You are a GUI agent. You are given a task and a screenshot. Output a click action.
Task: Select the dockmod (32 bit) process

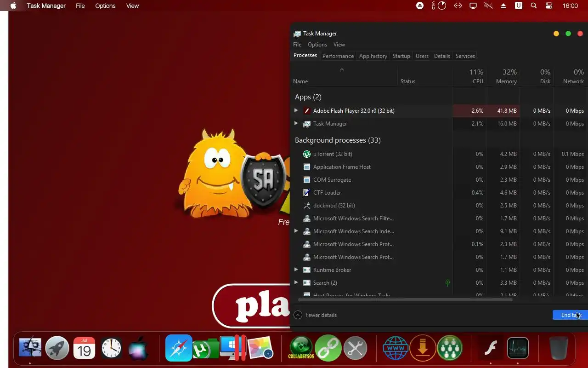pos(440,205)
